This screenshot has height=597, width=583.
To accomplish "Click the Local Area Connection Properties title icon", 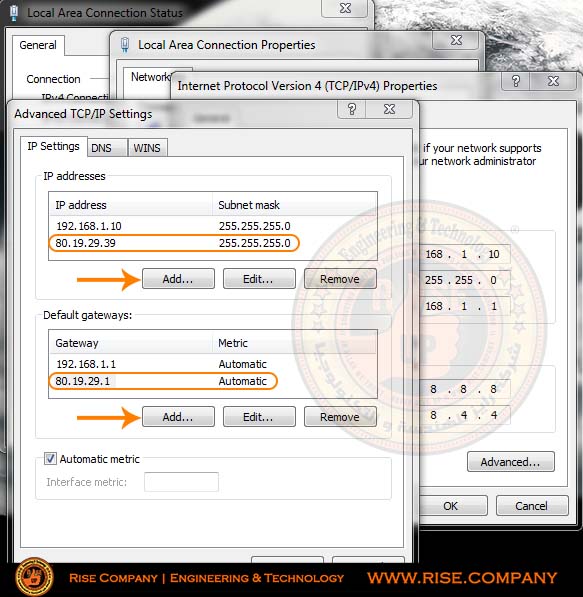I will pyautogui.click(x=125, y=45).
